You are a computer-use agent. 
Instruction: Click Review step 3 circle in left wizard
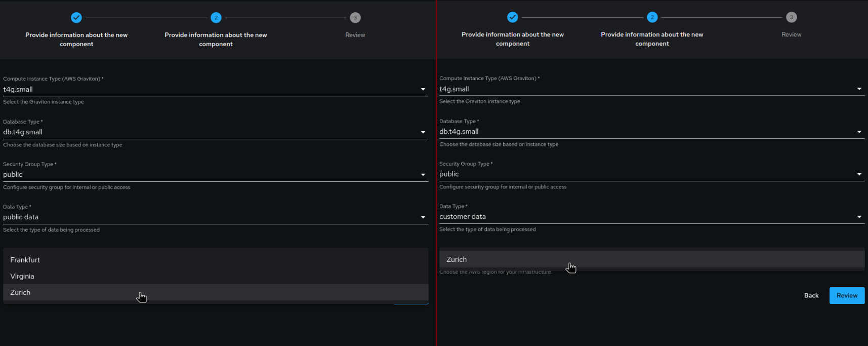tap(355, 18)
